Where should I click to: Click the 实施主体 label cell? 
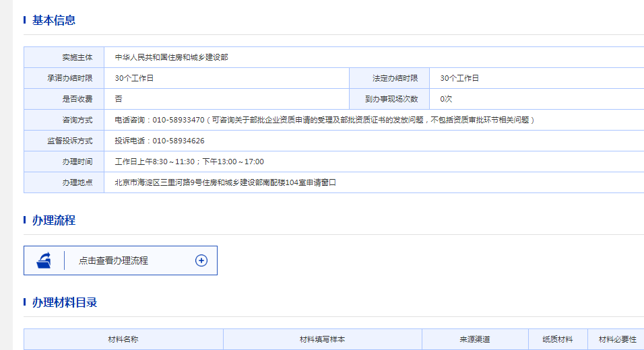click(64, 57)
